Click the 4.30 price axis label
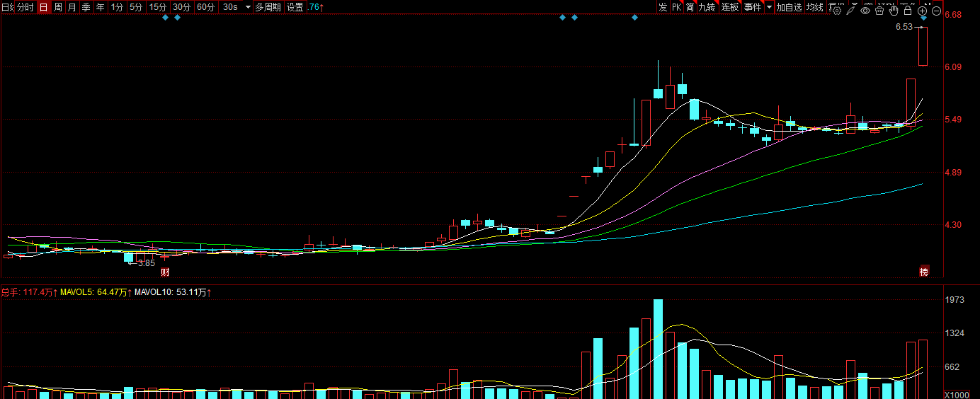The width and height of the screenshot is (980, 399). 952,225
